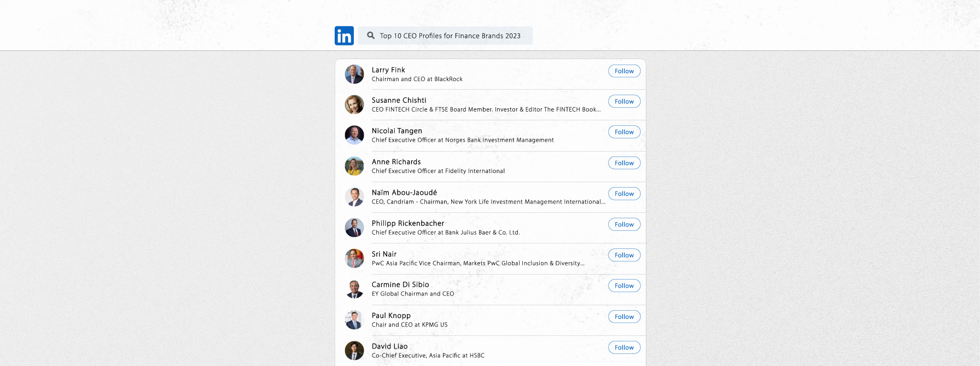Open the Paul Knopp name link

pos(391,316)
